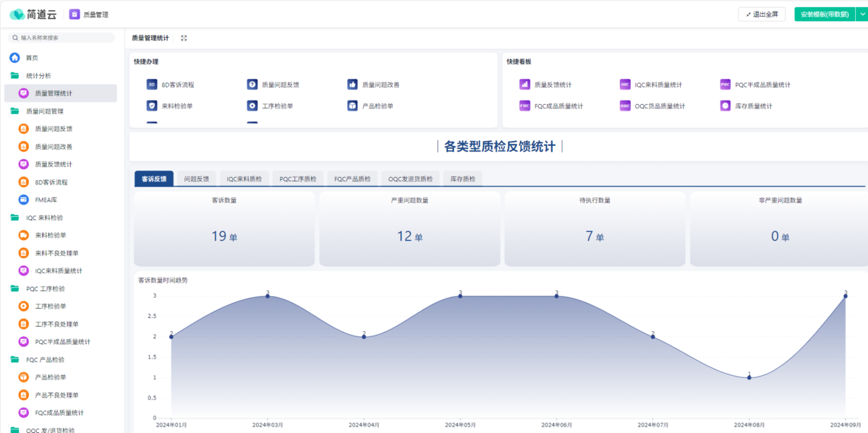Open 质量管理统计 in the sidebar
Viewport: 868px width, 433px height.
(x=61, y=93)
